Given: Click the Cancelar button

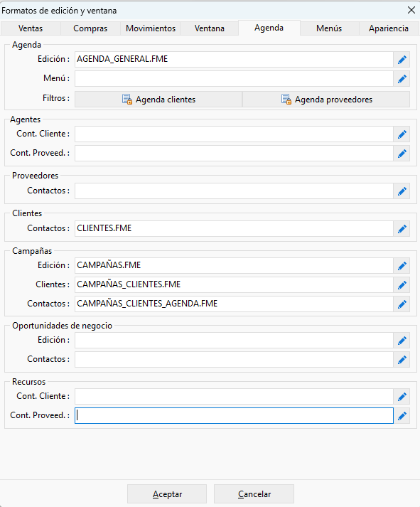Looking at the screenshot, I should (x=254, y=494).
